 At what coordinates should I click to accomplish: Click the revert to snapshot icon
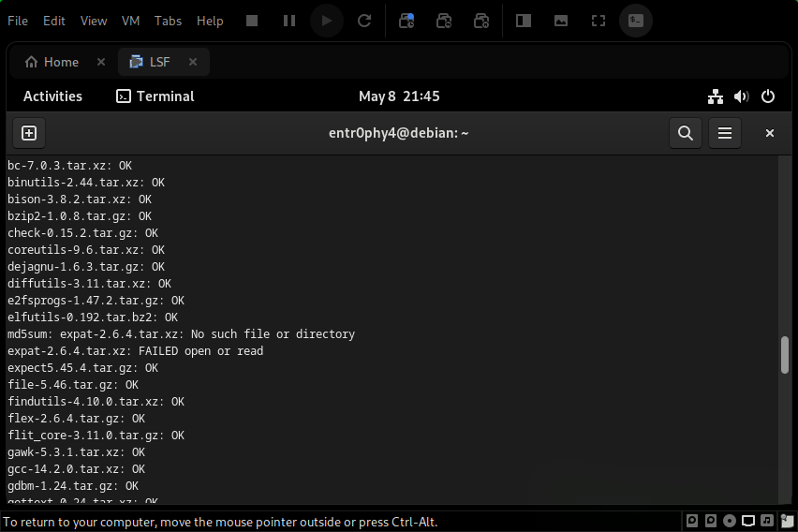coord(444,21)
